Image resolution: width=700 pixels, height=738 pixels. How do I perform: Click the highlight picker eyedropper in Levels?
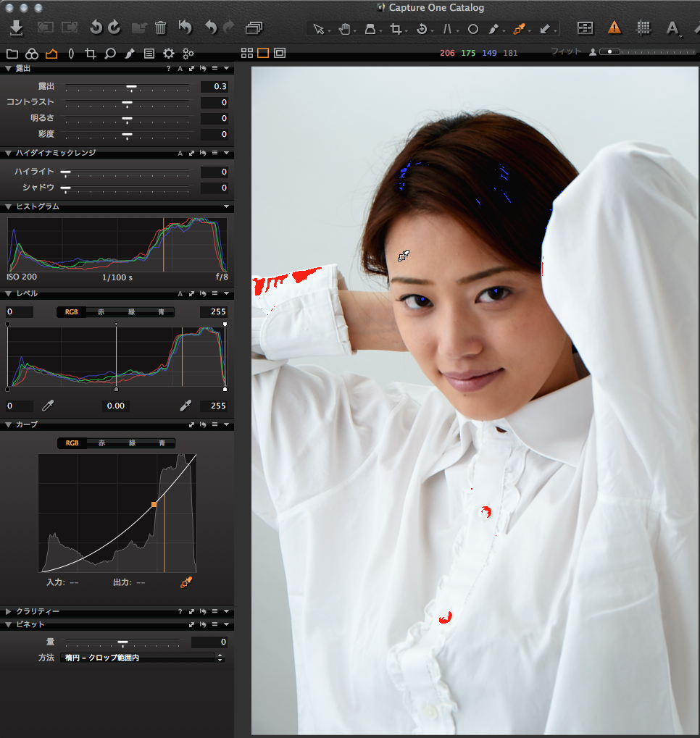[x=186, y=406]
